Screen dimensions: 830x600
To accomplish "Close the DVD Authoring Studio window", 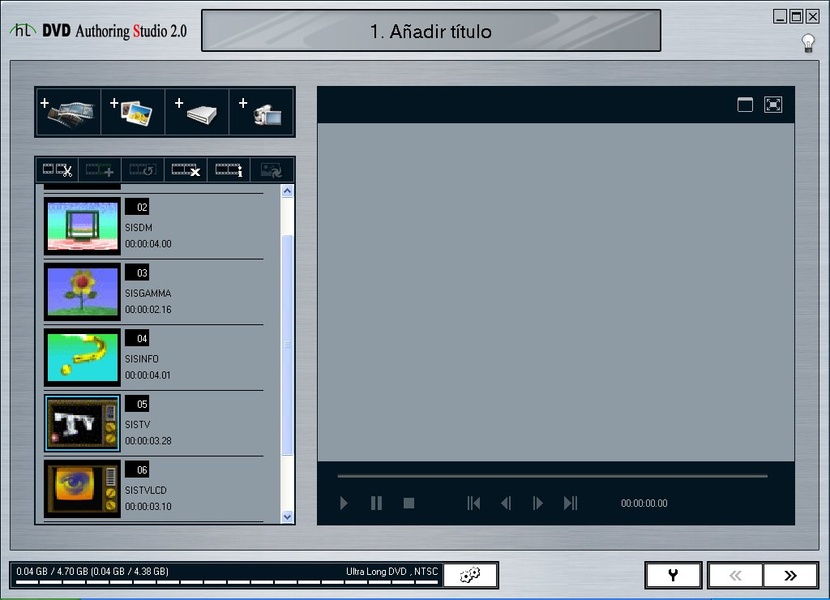I will (813, 16).
